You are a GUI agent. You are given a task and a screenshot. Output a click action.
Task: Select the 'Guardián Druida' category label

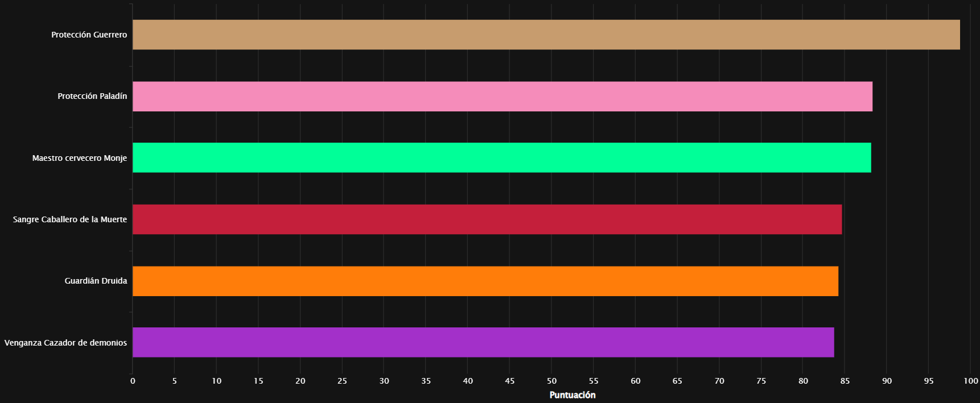(x=96, y=281)
